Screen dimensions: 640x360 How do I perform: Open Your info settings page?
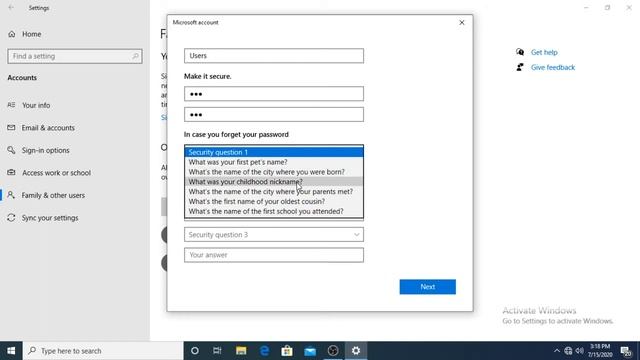pos(29,105)
